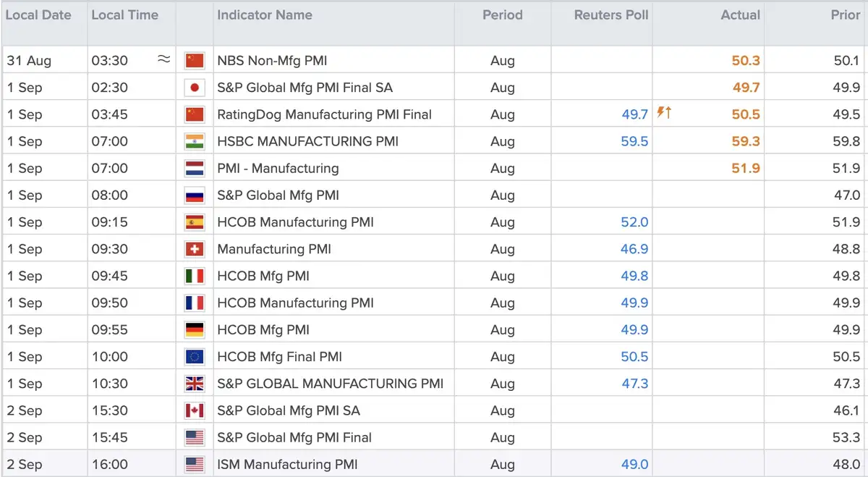Open the PMI - Manufacturing indicator
Viewport: 868px width, 477px height.
pyautogui.click(x=278, y=168)
